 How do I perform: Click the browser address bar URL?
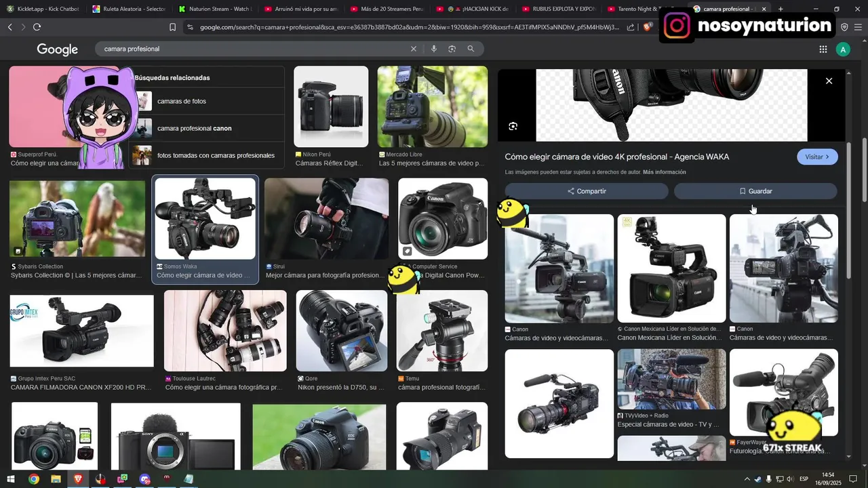tap(410, 27)
